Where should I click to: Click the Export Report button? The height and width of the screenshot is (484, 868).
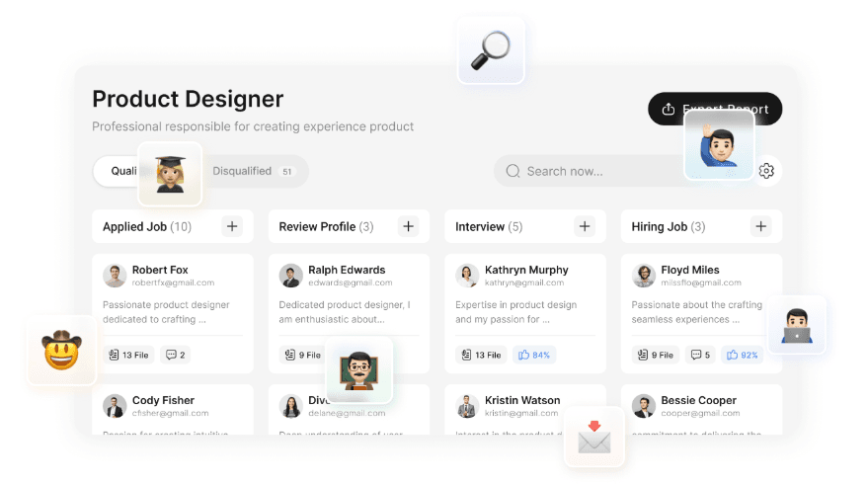(715, 109)
